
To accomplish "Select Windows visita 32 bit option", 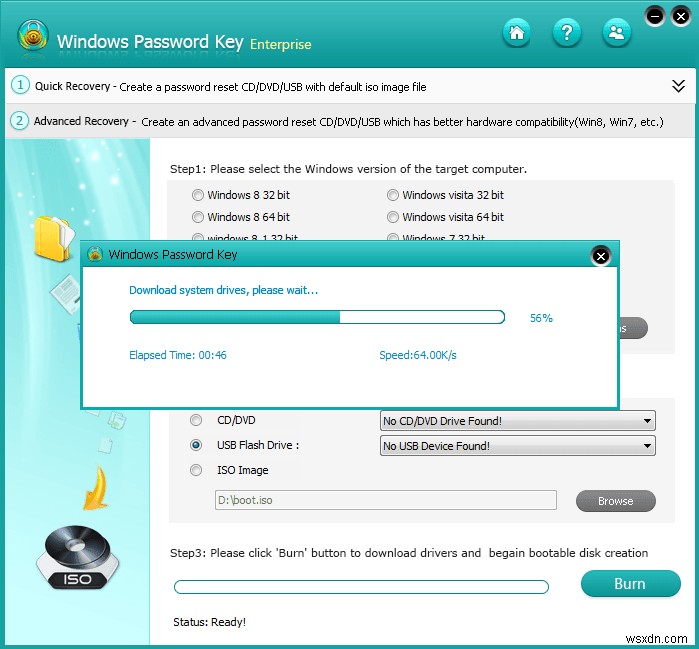I will pyautogui.click(x=445, y=195).
